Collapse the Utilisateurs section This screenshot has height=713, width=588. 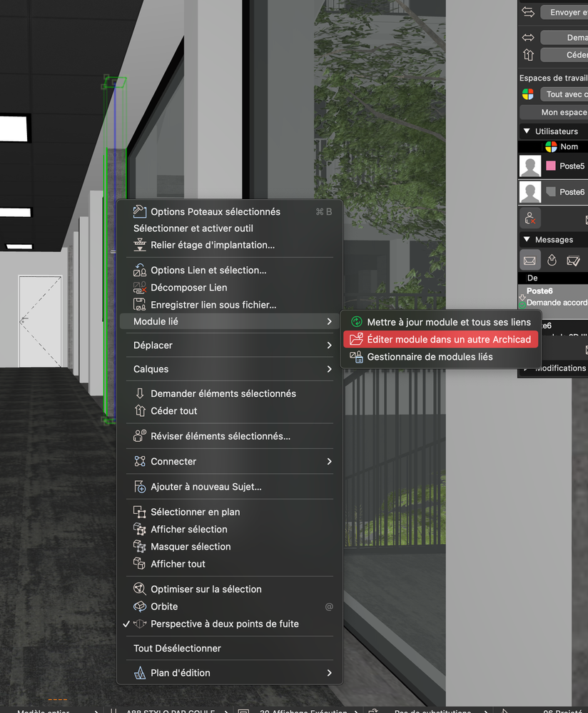(524, 131)
